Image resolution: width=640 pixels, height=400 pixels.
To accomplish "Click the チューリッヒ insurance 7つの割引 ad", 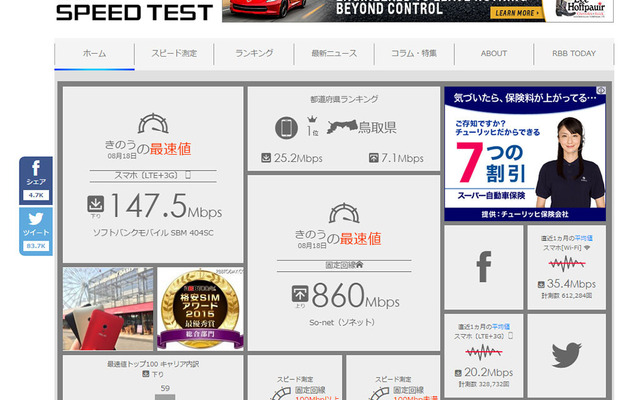I will click(525, 153).
